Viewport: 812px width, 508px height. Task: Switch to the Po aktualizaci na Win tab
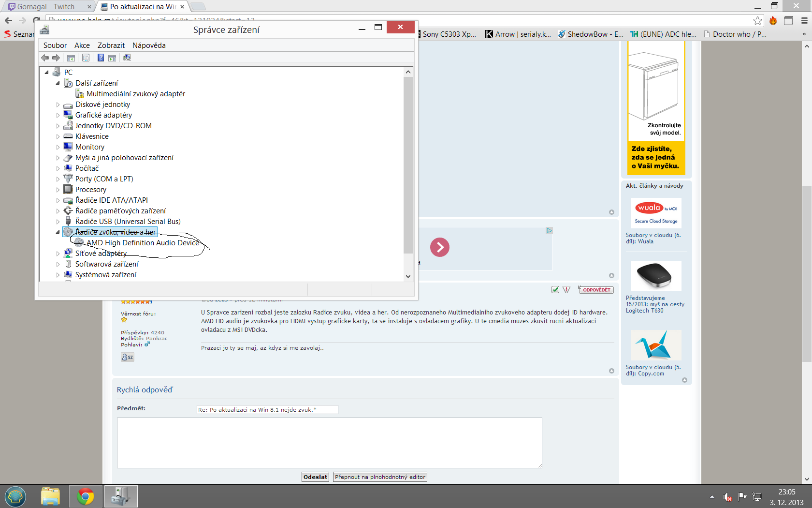click(x=143, y=7)
